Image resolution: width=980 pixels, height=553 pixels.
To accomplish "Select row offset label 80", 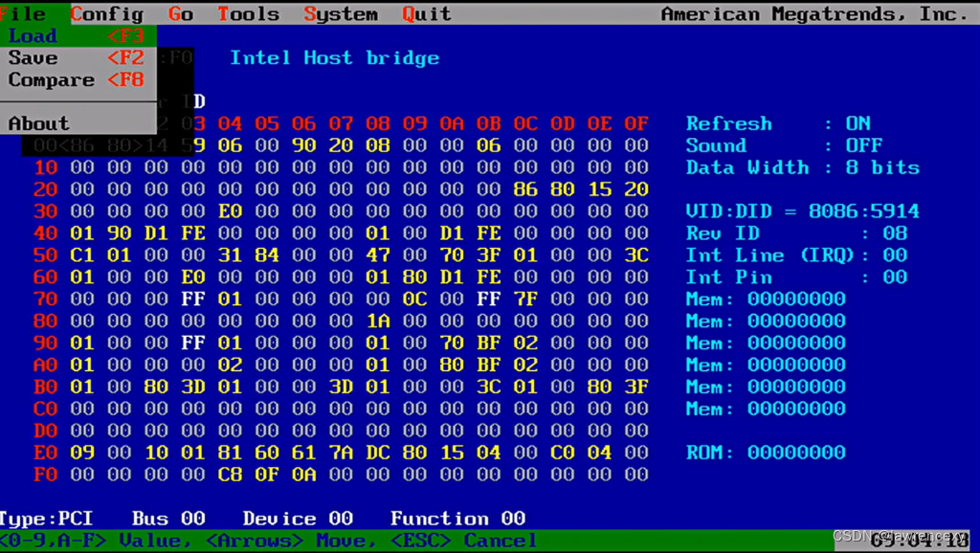I will pos(46,321).
